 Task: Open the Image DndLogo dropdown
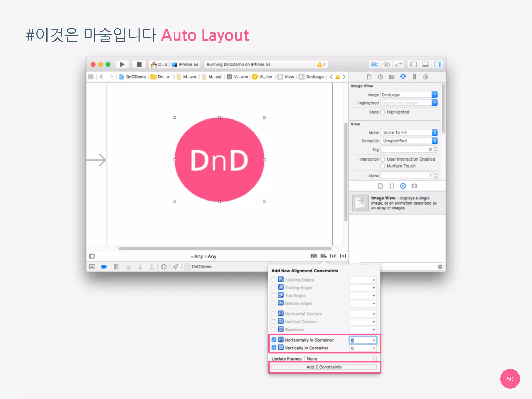click(435, 95)
